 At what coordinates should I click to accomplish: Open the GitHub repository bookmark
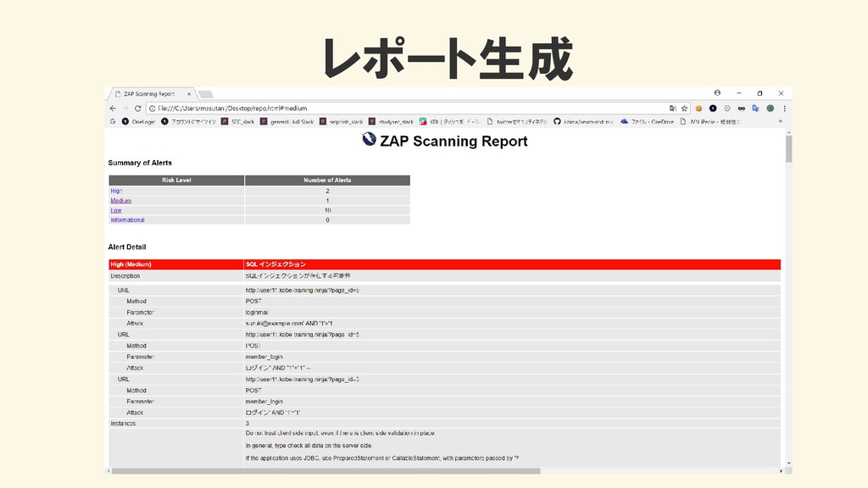click(583, 121)
